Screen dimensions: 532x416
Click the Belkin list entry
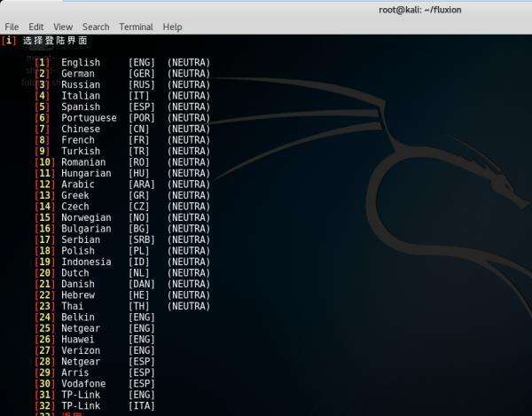click(x=78, y=318)
